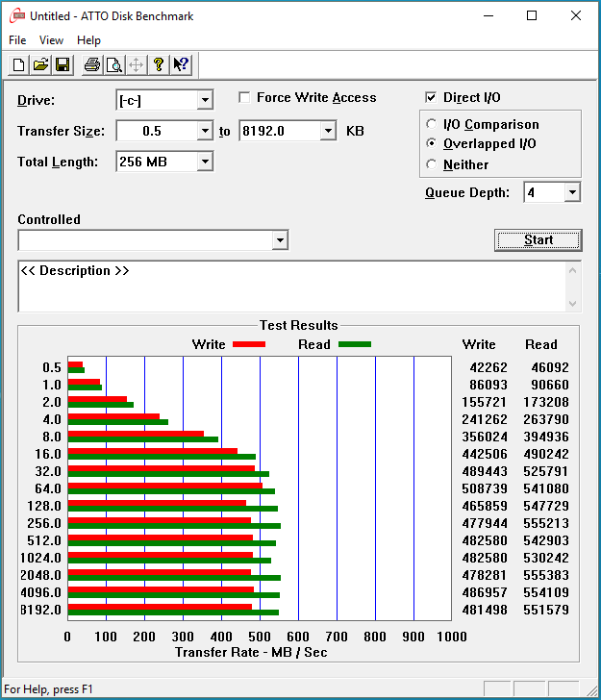This screenshot has width=601, height=700.
Task: Select Overlapped I/O radio button
Action: [431, 143]
